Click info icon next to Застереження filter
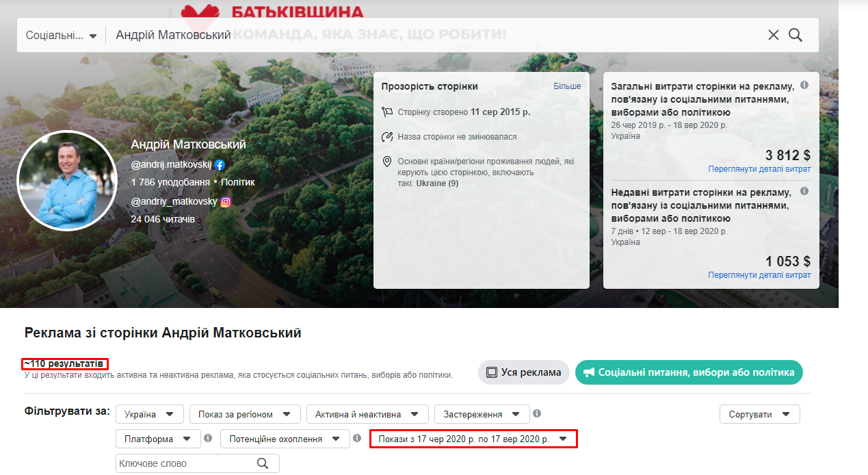The image size is (868, 475). click(537, 413)
